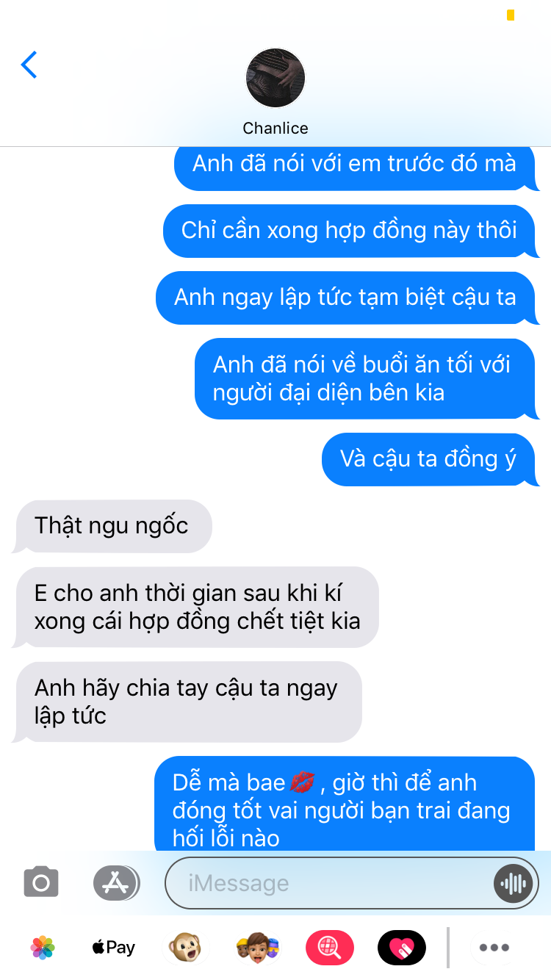This screenshot has height=980, width=551.
Task: Open the camera icon
Action: (41, 882)
